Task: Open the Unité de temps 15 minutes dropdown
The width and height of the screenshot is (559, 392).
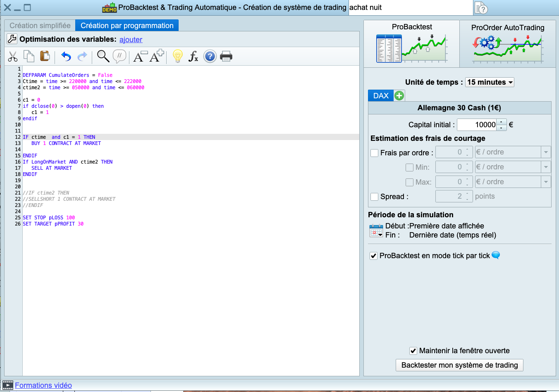Action: click(490, 82)
